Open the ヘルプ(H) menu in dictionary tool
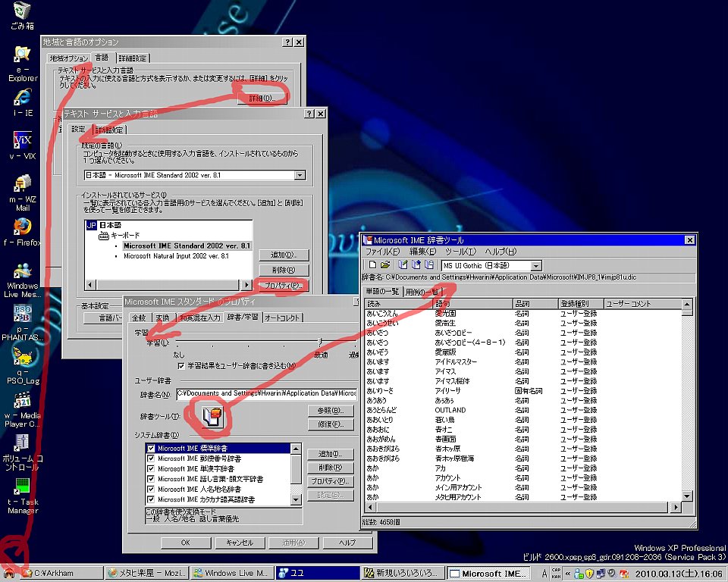728x582 pixels. click(x=500, y=252)
